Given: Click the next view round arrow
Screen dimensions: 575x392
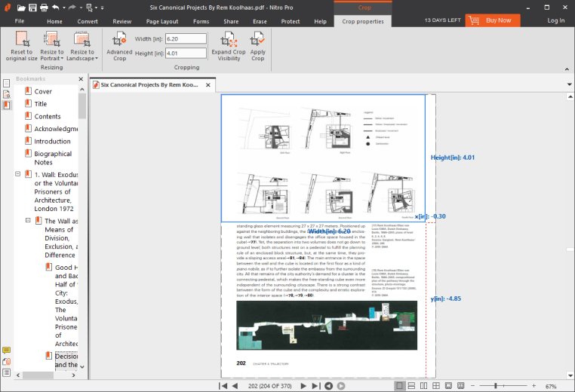Looking at the screenshot, I should pyautogui.click(x=341, y=386).
